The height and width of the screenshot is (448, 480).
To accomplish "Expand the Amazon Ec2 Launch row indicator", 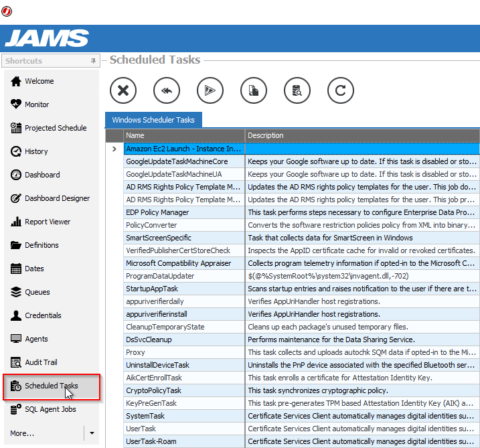I will coord(114,149).
